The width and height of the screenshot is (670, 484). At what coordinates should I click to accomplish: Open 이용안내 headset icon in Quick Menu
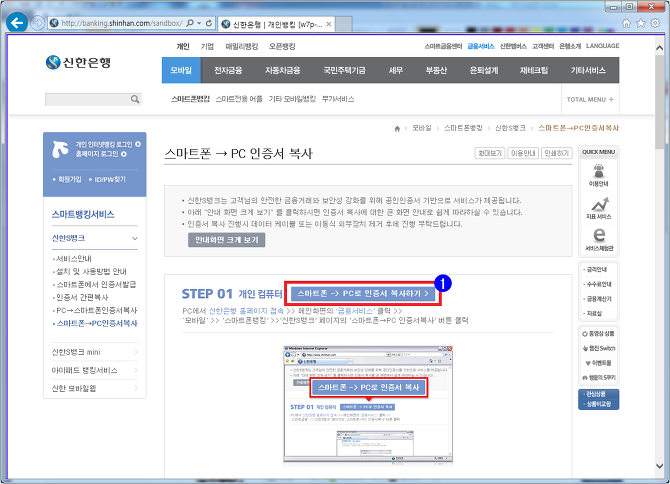[599, 172]
